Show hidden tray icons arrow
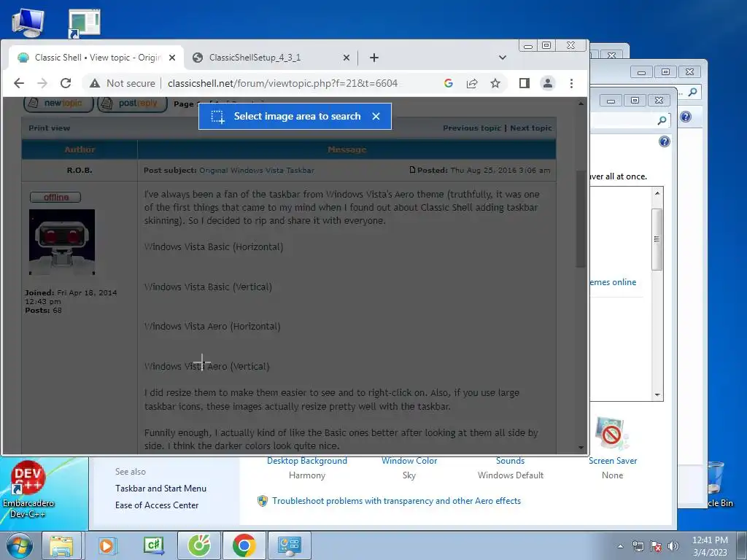 click(620, 546)
